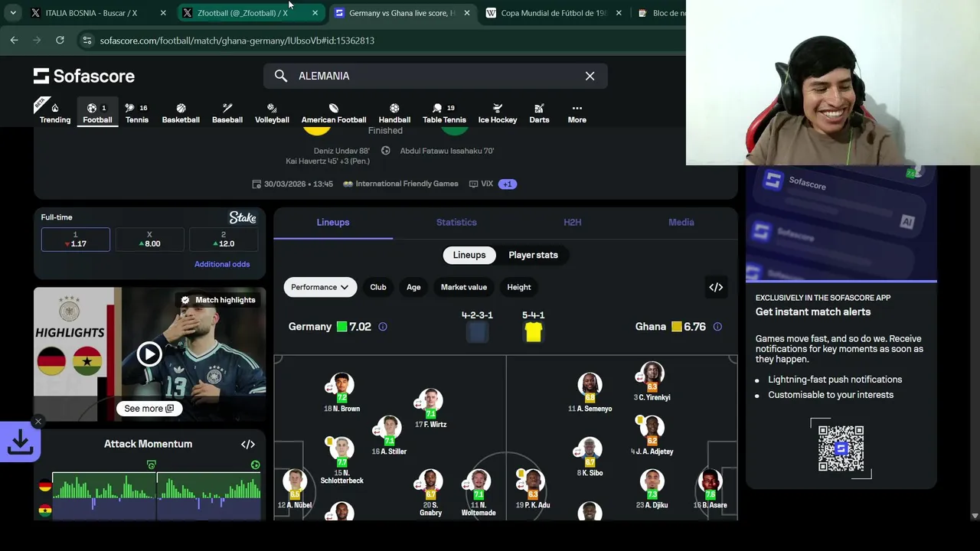Open lineups embed code icon
The width and height of the screenshot is (980, 551).
coord(716,287)
